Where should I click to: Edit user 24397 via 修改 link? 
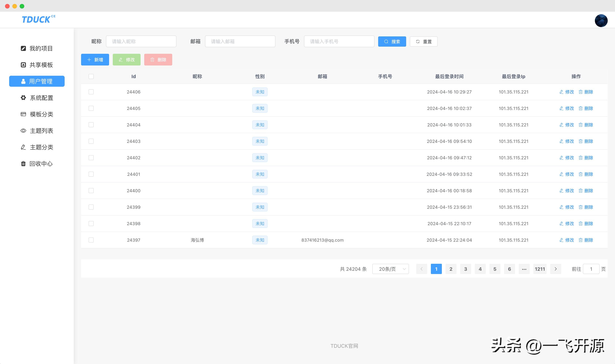click(x=567, y=240)
